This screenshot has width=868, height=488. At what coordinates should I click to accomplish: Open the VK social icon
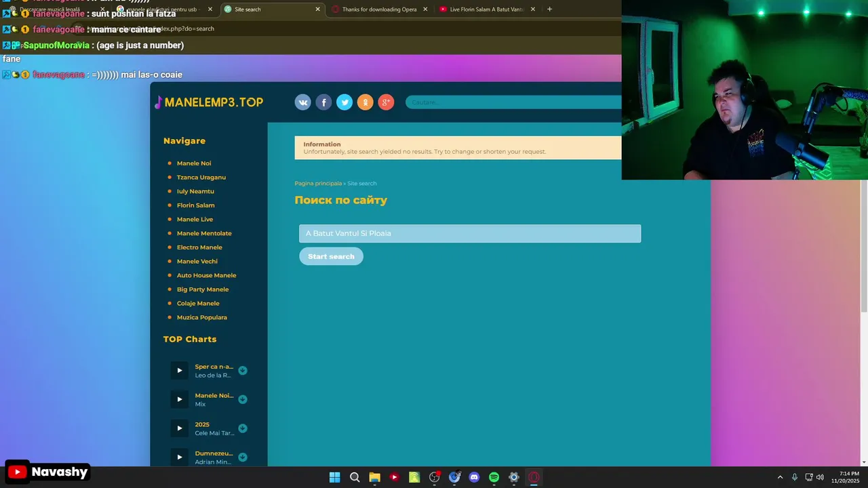(303, 102)
